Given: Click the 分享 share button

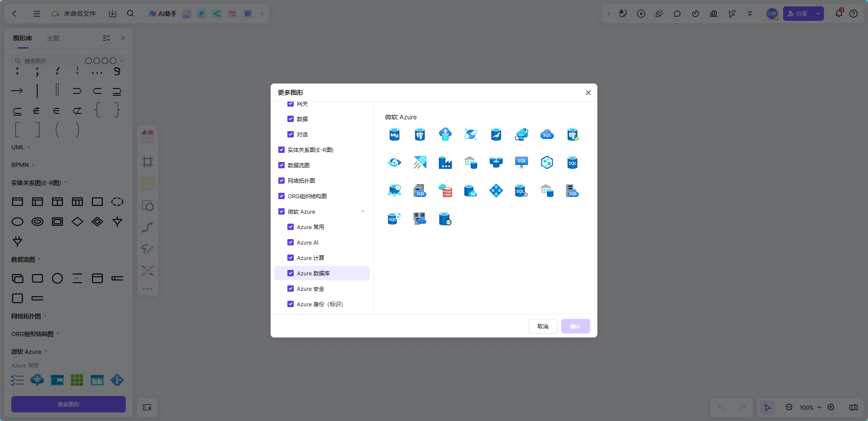Looking at the screenshot, I should [798, 14].
